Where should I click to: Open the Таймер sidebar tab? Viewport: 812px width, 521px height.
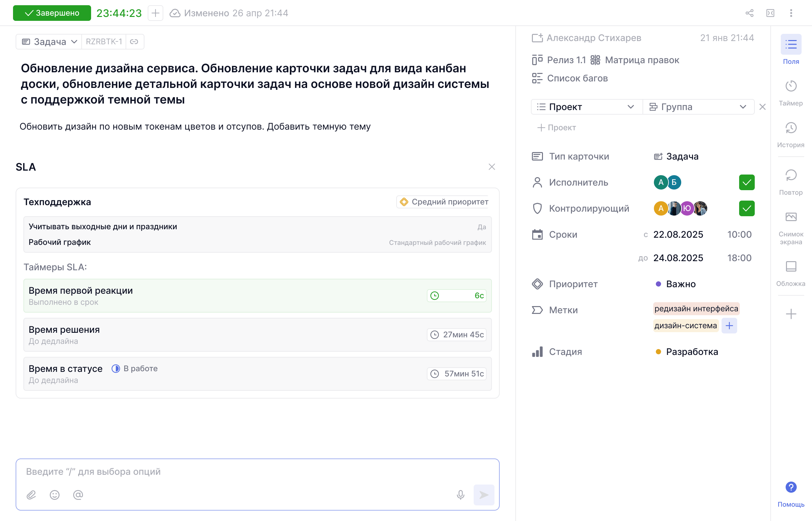point(791,93)
